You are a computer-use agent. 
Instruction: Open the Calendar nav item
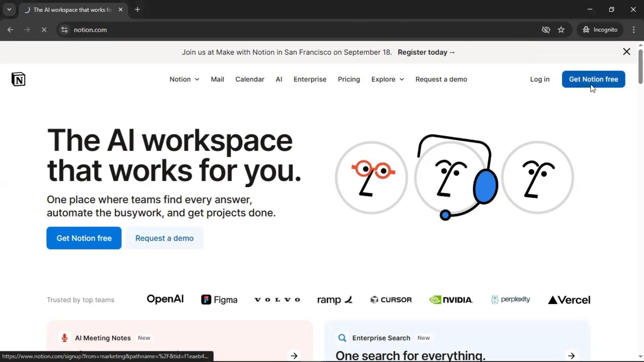pos(250,79)
